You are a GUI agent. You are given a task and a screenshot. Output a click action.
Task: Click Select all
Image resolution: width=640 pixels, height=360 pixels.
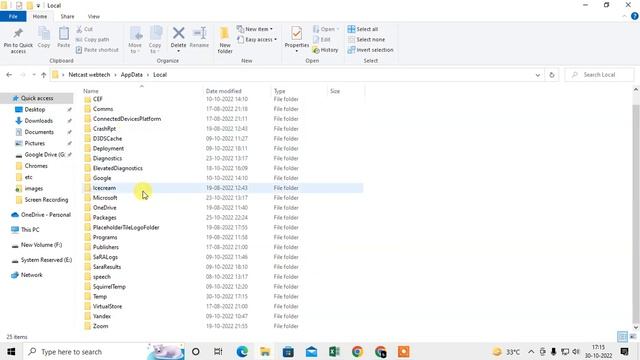[x=362, y=29]
